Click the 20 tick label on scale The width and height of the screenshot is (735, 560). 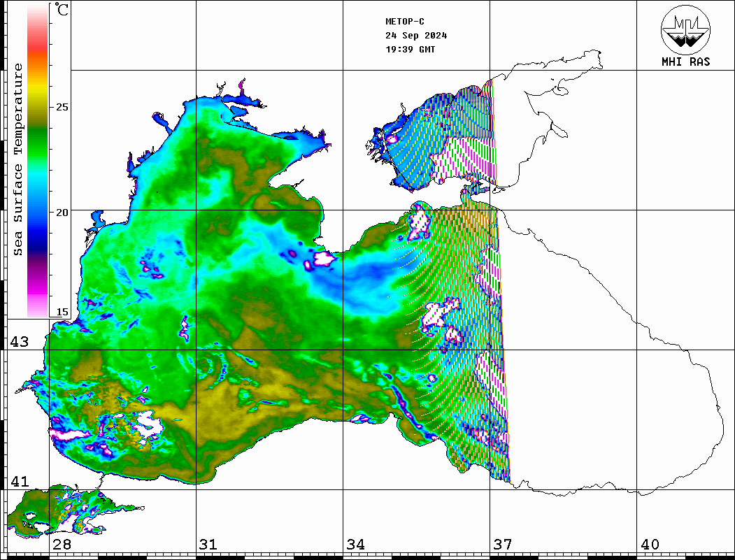click(63, 212)
